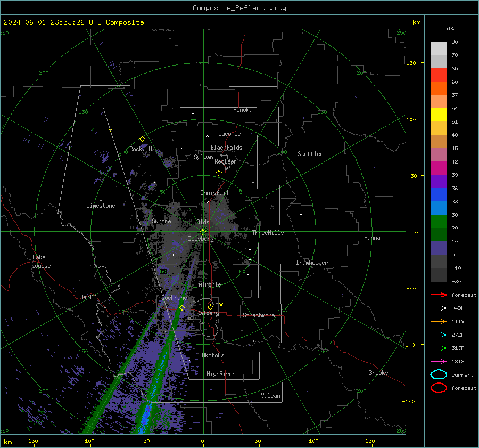Viewport: 479px width, 448px height.
Task: Select the Limestone label
Action: (101, 206)
